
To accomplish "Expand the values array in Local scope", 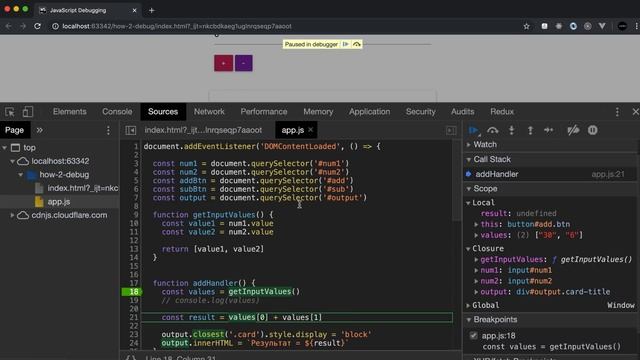I will 476,235.
